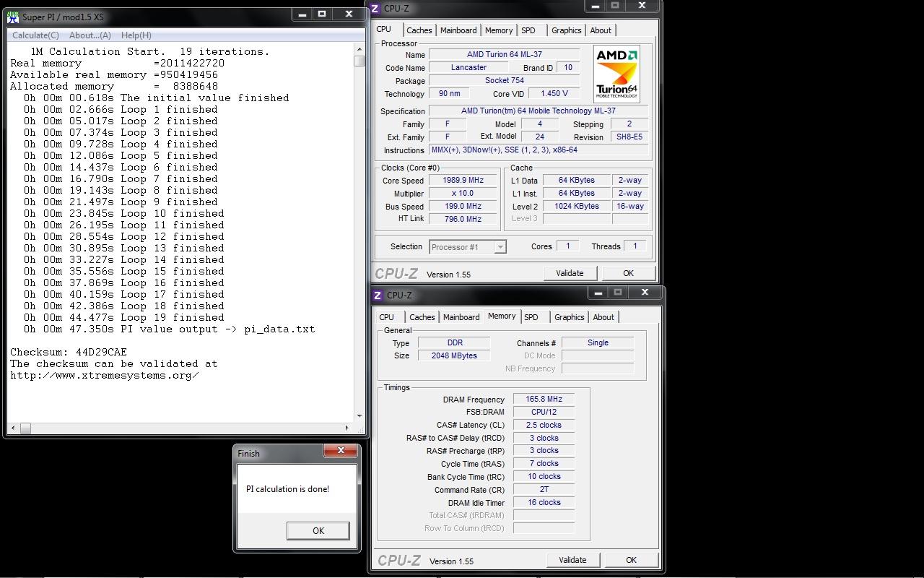Switch to About tab in lower CPU-Z

tap(603, 317)
